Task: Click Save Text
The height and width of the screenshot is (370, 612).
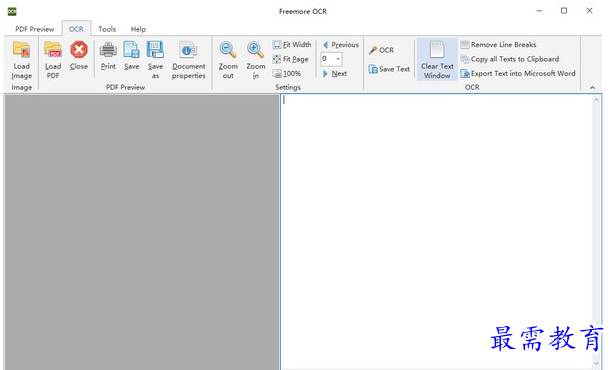Action: click(x=389, y=69)
